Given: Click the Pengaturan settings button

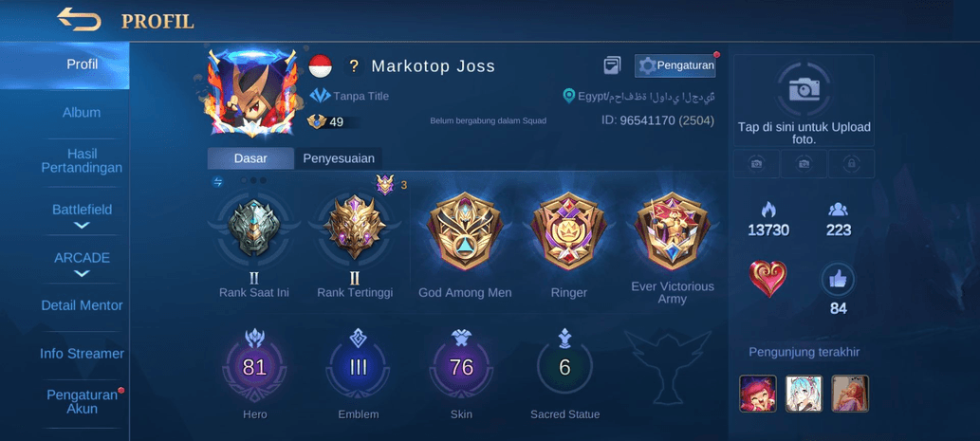Looking at the screenshot, I should pos(675,65).
